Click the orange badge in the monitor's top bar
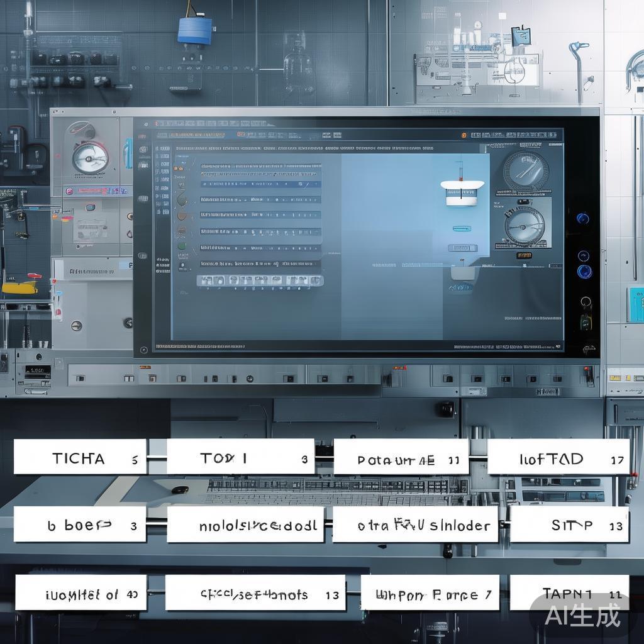 click(x=464, y=135)
